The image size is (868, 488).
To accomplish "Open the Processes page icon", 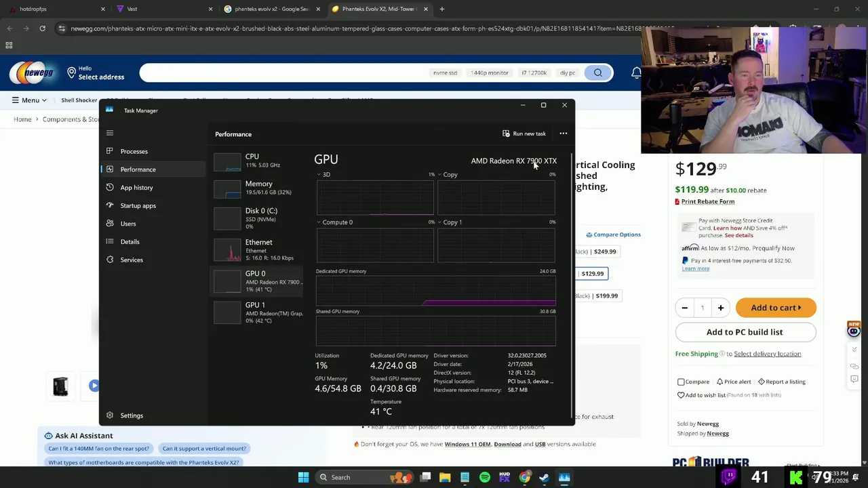I will pyautogui.click(x=110, y=151).
